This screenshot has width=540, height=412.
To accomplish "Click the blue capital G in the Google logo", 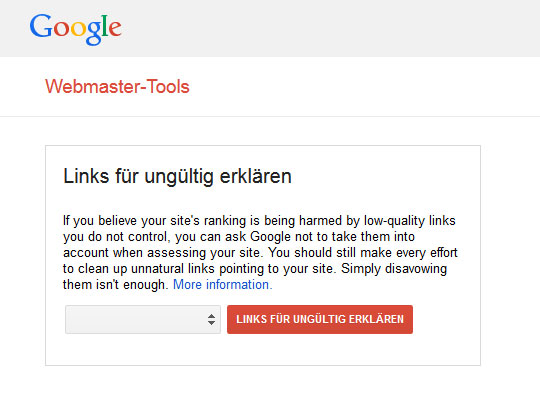I will click(x=41, y=25).
